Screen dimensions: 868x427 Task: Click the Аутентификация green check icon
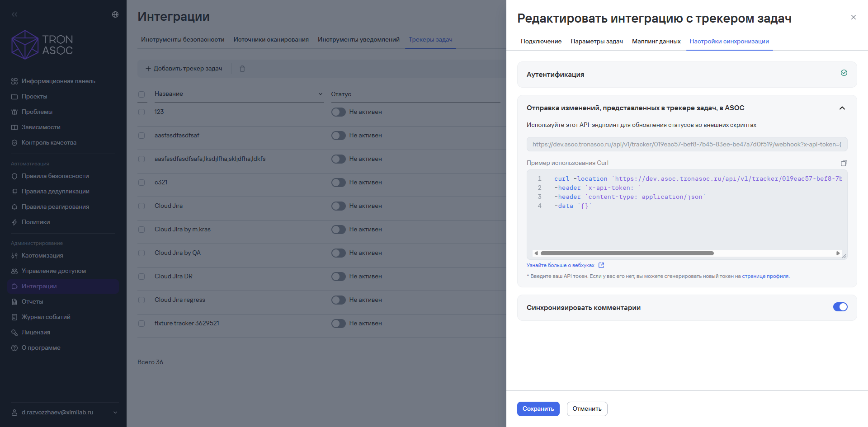click(844, 73)
